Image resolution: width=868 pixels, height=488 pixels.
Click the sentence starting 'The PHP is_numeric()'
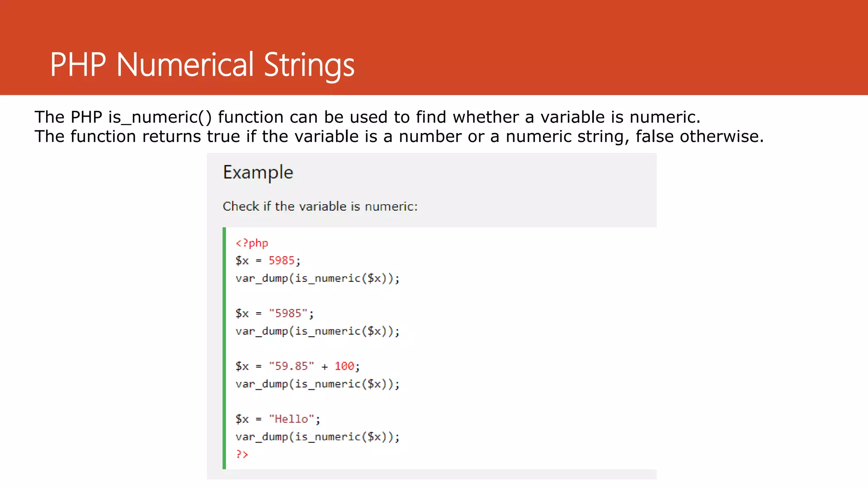tap(367, 117)
